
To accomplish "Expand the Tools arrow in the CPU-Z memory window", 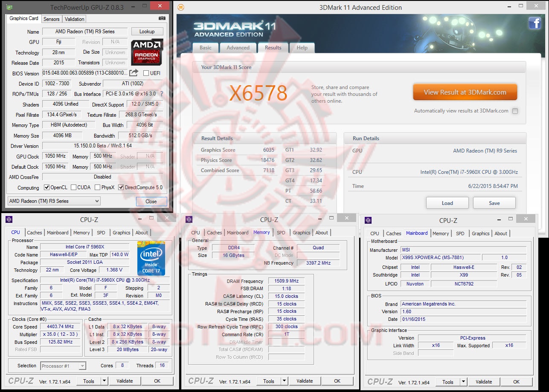I will coord(284,381).
